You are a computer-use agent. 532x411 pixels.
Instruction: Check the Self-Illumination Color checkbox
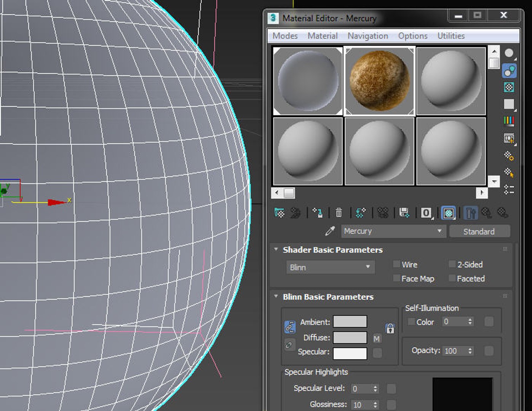pyautogui.click(x=411, y=322)
